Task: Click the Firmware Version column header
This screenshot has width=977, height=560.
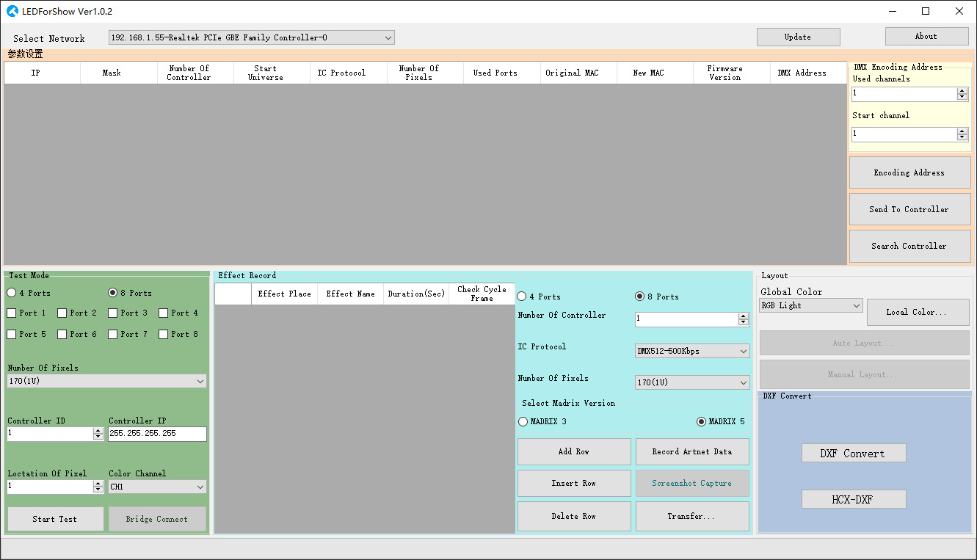Action: [x=732, y=73]
